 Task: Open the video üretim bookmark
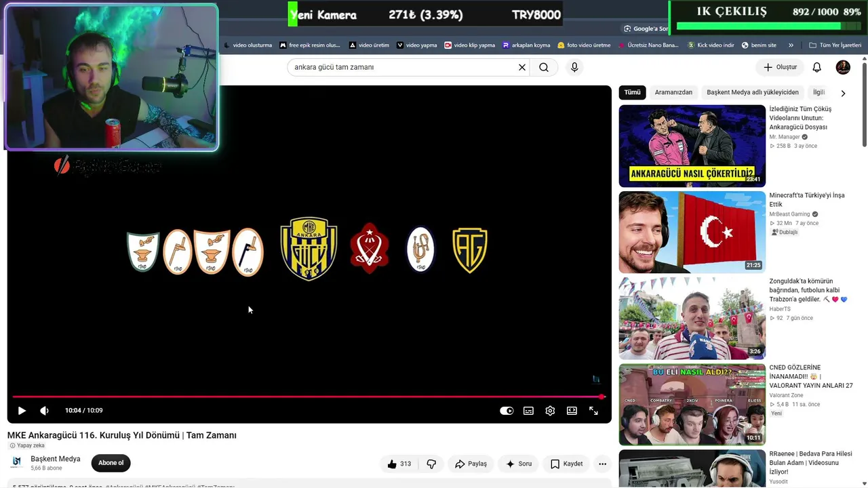click(x=369, y=45)
